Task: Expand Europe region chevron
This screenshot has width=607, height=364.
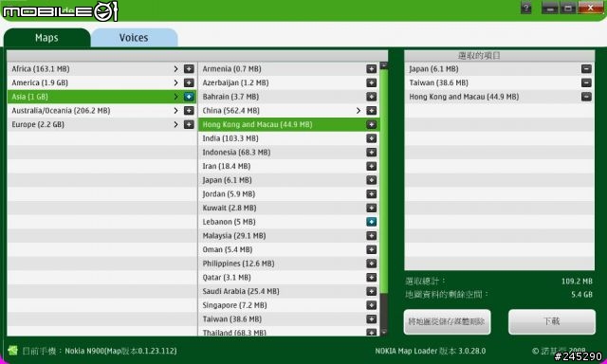Action: [x=175, y=124]
